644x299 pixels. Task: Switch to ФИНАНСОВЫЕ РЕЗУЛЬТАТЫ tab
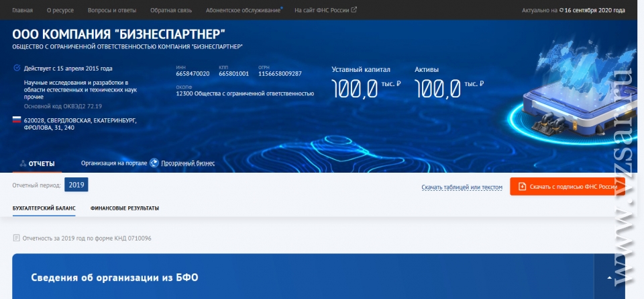125,208
